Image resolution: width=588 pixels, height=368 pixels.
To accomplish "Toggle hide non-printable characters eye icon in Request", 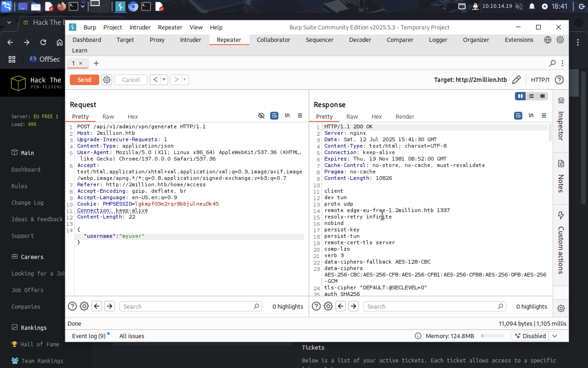I will click(x=261, y=115).
